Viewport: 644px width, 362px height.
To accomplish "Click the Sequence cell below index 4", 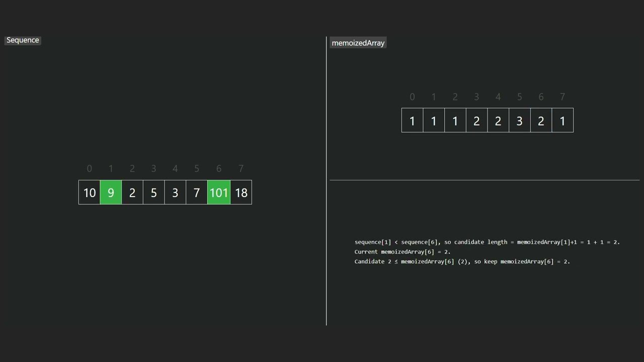I will click(175, 193).
